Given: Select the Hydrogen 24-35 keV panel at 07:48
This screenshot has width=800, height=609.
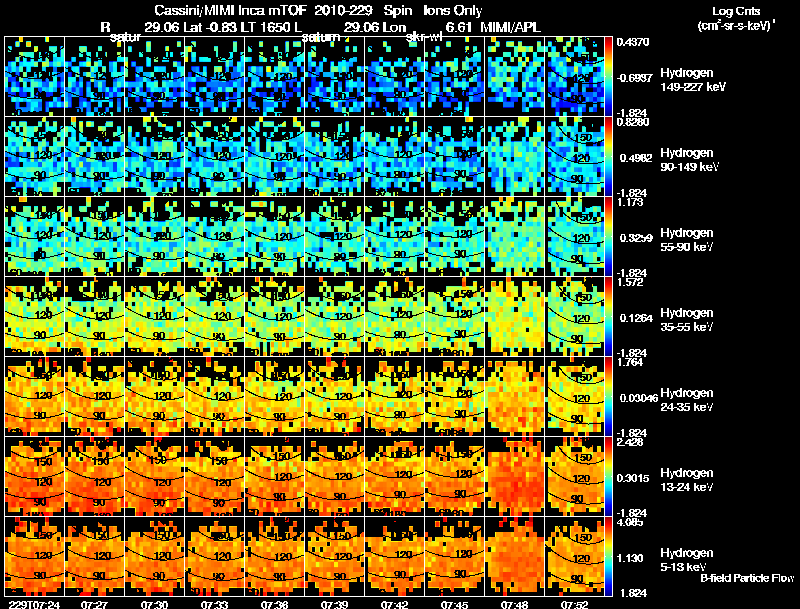Looking at the screenshot, I should 515,397.
